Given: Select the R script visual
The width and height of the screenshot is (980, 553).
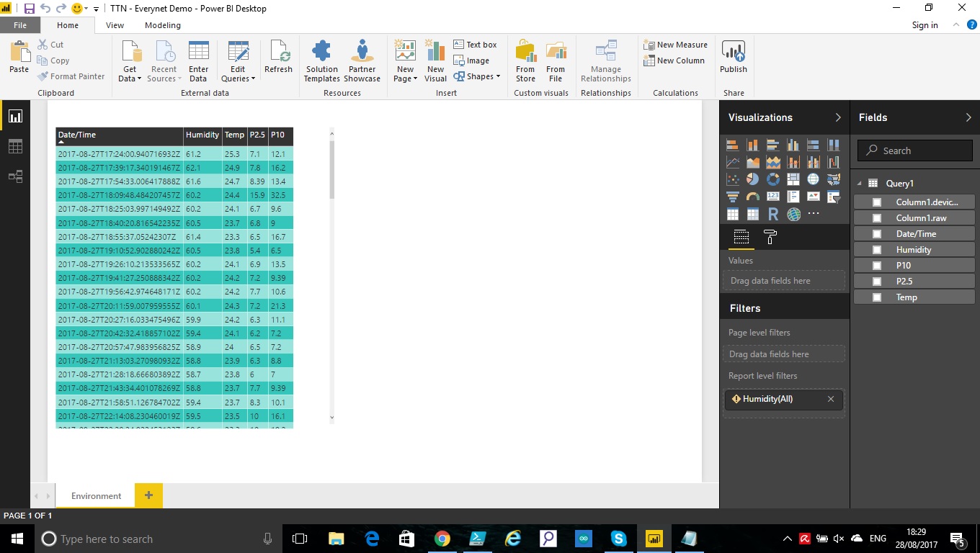Looking at the screenshot, I should click(773, 214).
